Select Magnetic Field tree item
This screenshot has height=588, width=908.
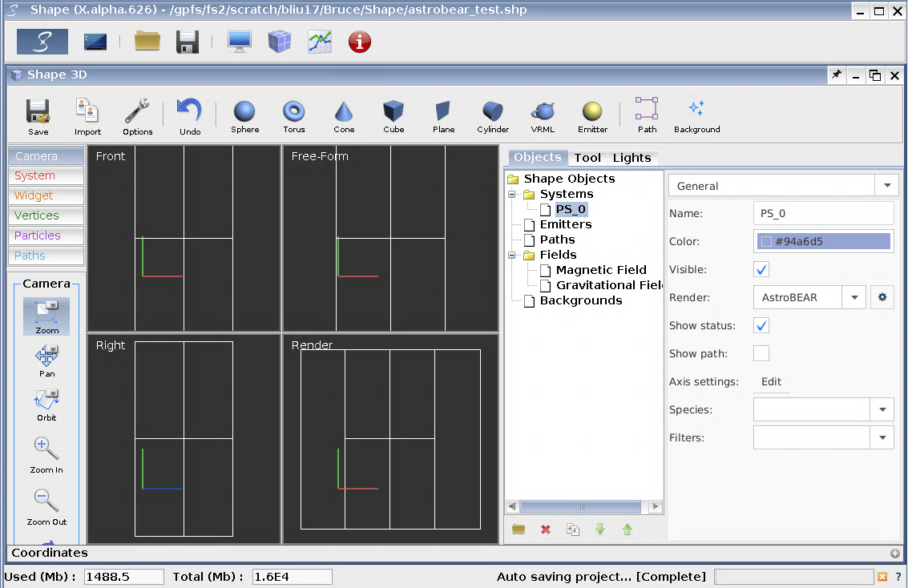[x=600, y=270]
